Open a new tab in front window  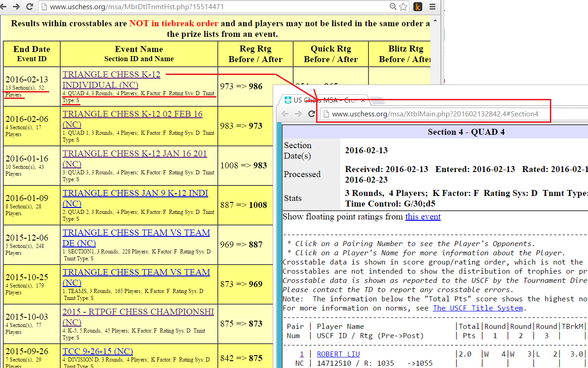(377, 101)
